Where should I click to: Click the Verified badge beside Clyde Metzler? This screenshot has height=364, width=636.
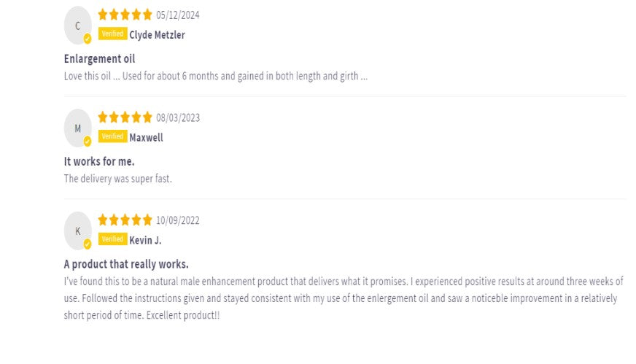tap(112, 34)
